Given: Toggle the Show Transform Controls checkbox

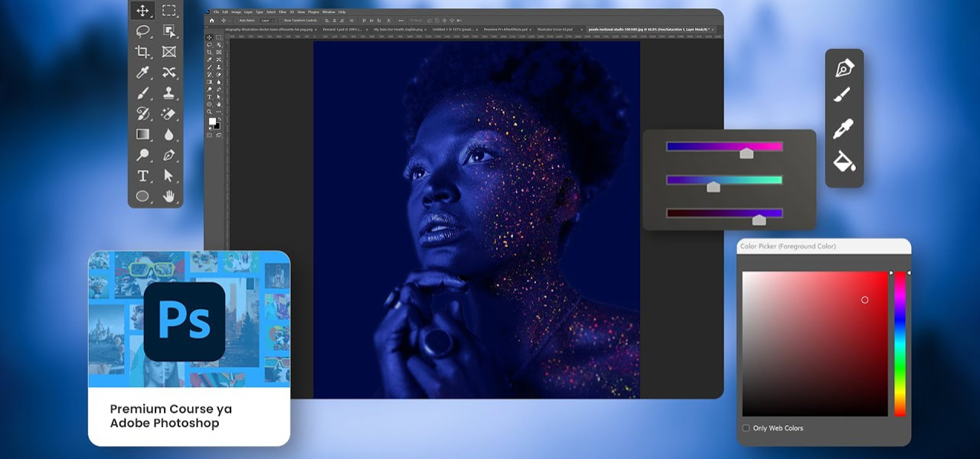Looking at the screenshot, I should [x=281, y=21].
